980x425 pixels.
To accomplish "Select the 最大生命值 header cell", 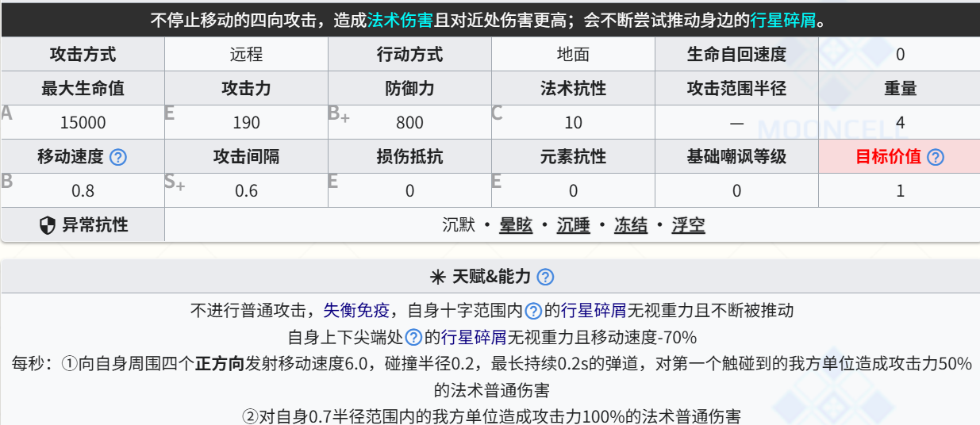I will click(x=83, y=88).
